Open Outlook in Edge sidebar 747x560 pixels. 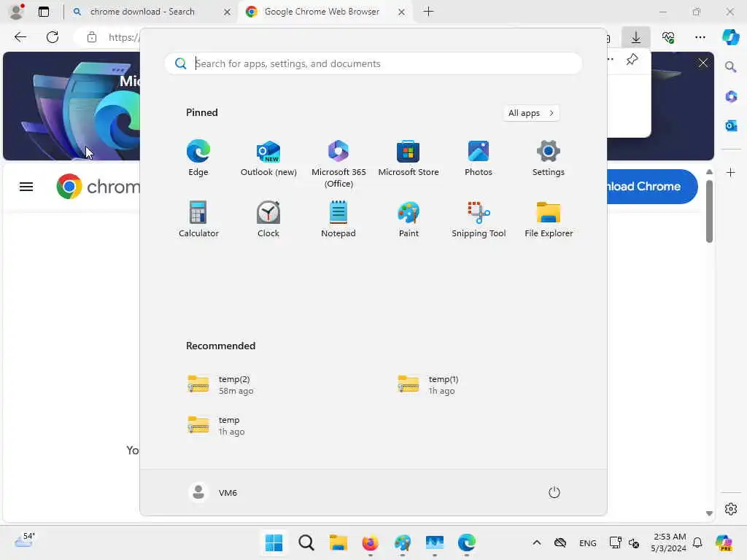(731, 125)
